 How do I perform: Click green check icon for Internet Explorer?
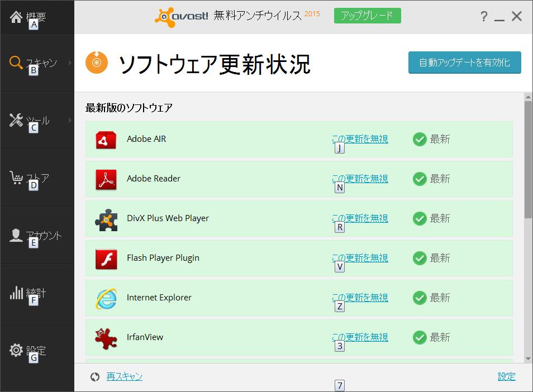[420, 298]
